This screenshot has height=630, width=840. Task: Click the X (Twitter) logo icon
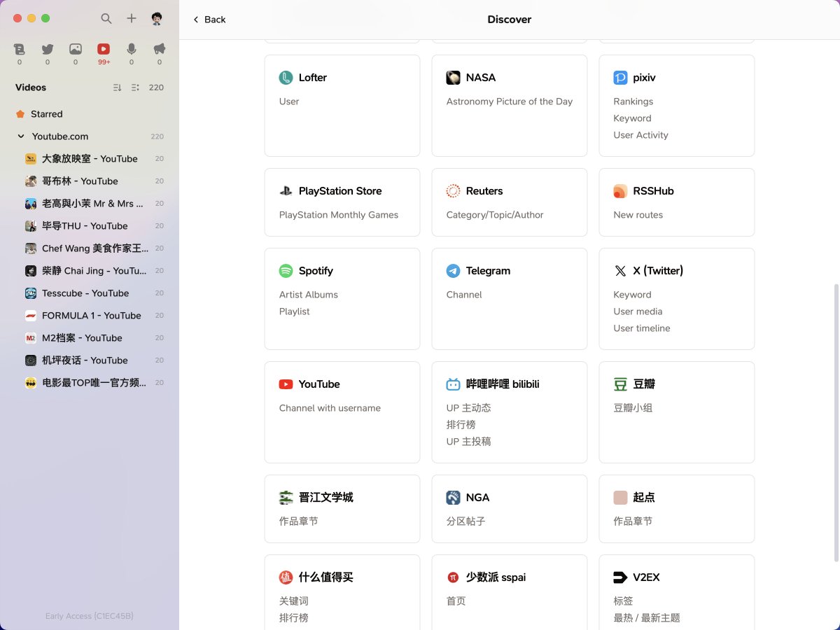click(620, 271)
